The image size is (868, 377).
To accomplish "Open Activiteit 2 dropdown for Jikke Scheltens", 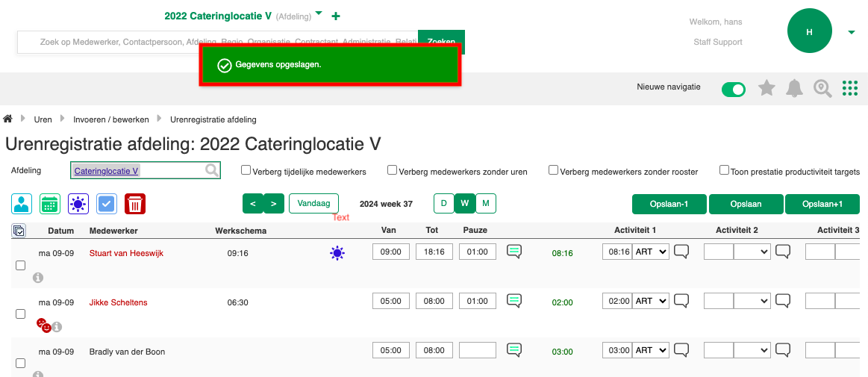I will tap(751, 302).
